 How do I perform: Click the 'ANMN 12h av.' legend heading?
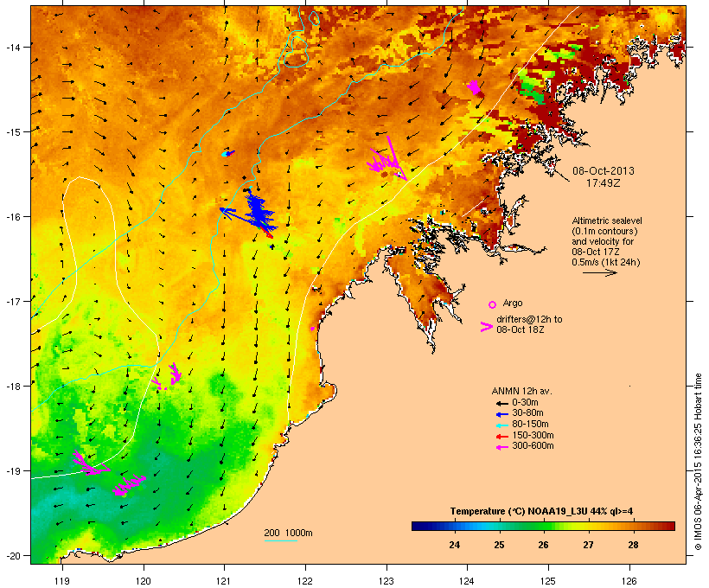pos(521,391)
